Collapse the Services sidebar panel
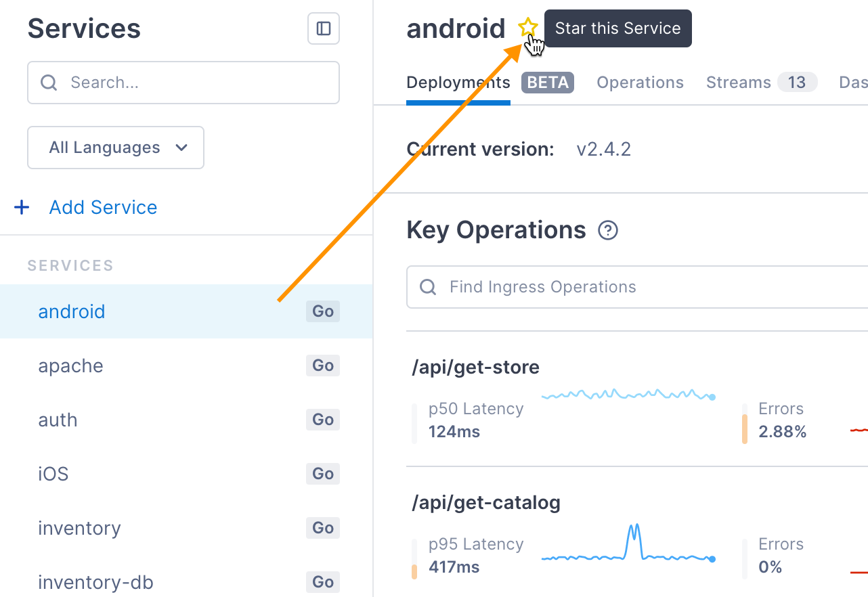The width and height of the screenshot is (868, 597). [x=324, y=28]
